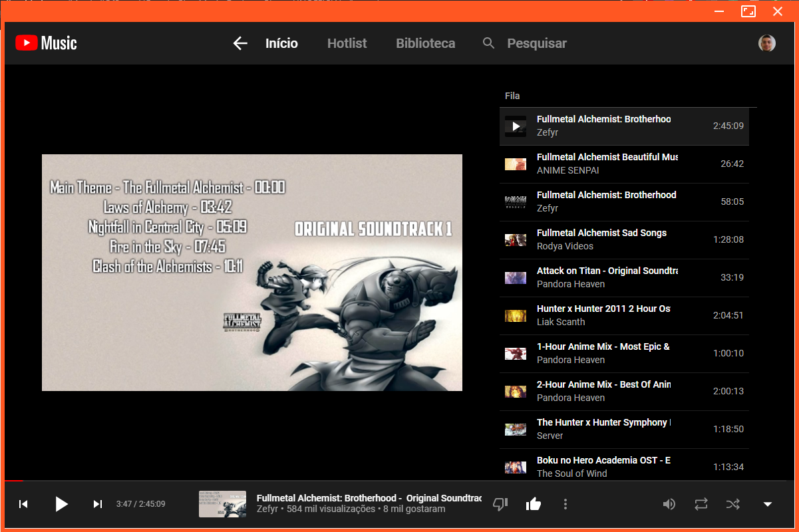Collapse the player page arrow
Screen dimensions: 799x532
[x=768, y=504]
